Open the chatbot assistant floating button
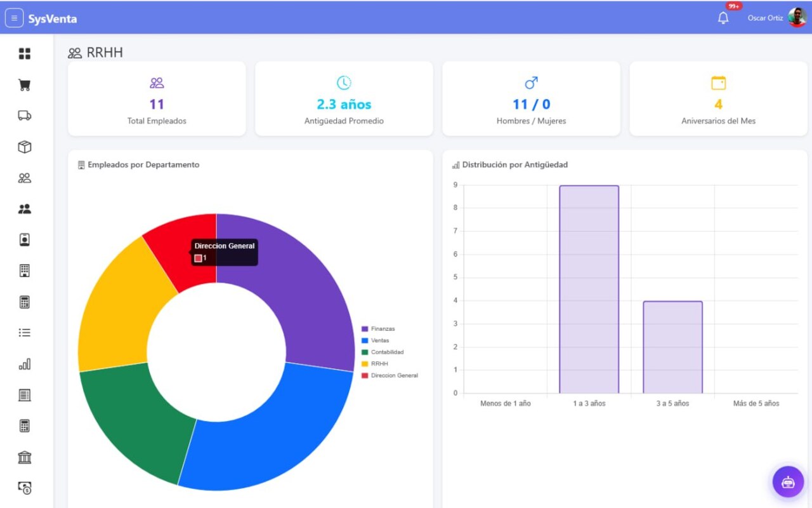The height and width of the screenshot is (508, 812). pyautogui.click(x=788, y=481)
